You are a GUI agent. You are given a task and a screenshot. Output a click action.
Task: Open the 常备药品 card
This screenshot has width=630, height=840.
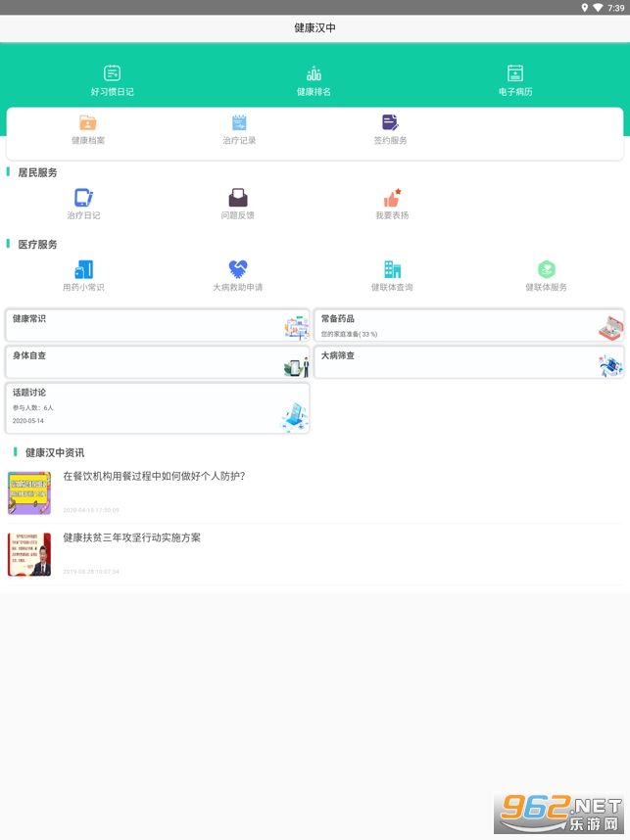click(469, 325)
